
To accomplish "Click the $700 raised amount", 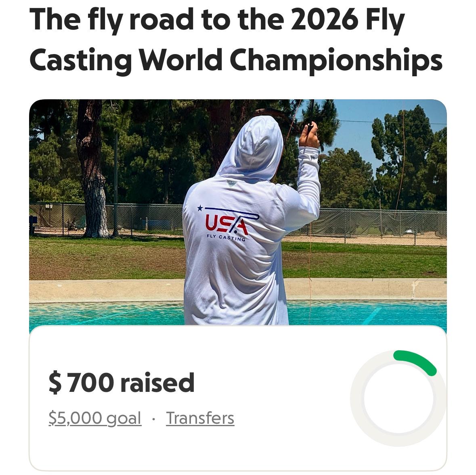I will [122, 383].
